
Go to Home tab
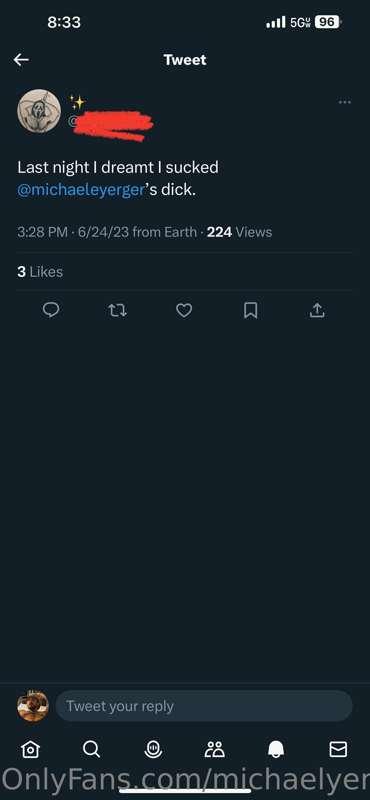coord(30,749)
